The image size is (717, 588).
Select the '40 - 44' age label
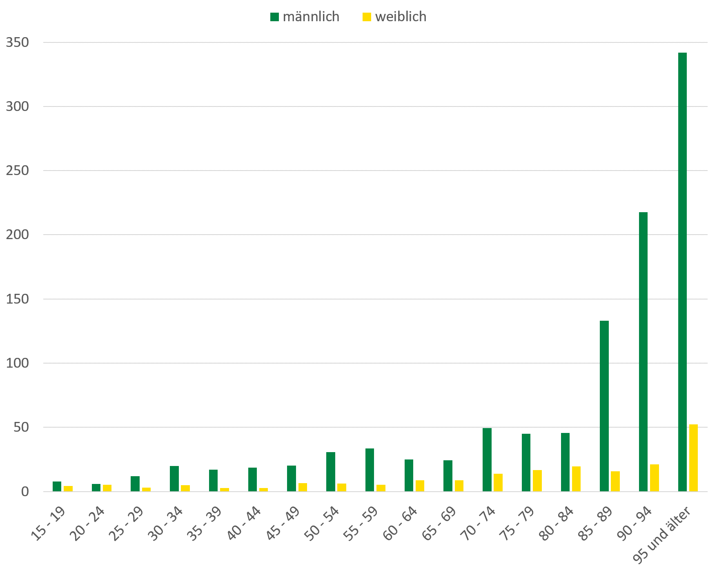pos(244,524)
